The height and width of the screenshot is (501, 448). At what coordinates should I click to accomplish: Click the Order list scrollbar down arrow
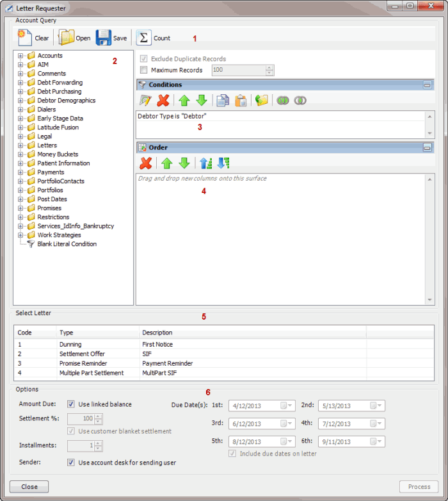(x=429, y=299)
